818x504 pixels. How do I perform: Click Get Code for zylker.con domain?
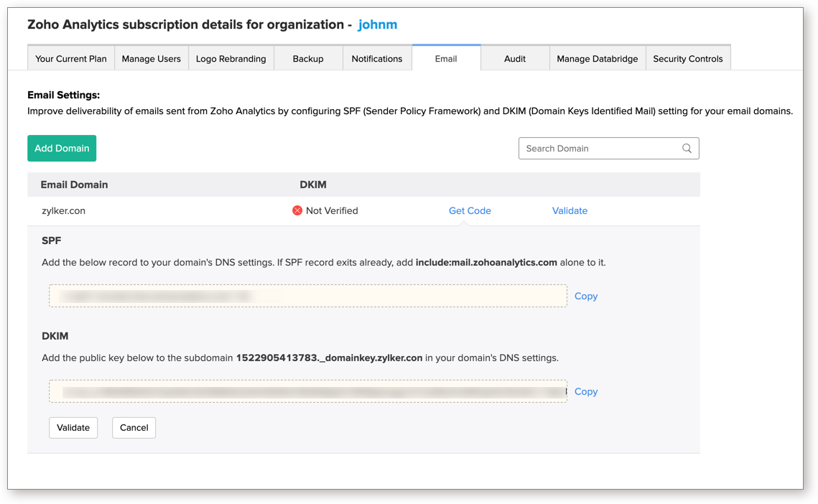click(470, 210)
